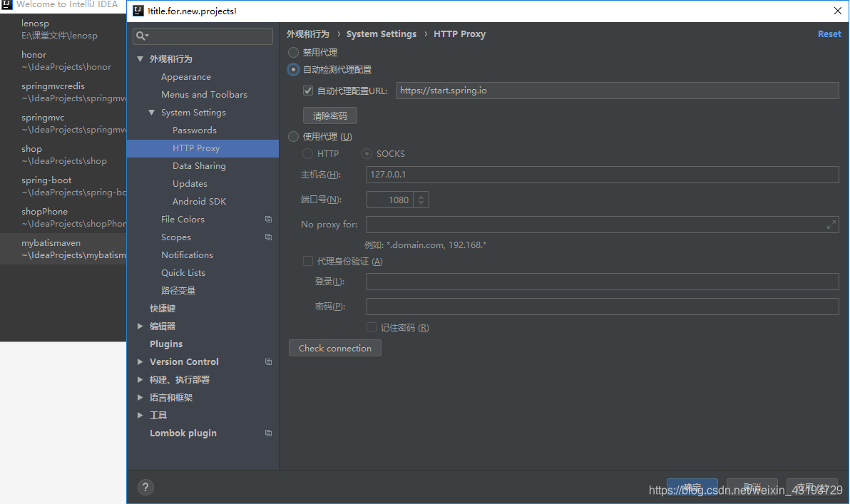Click the project-level icon beside Scopes
This screenshot has width=850, height=504.
(x=268, y=237)
